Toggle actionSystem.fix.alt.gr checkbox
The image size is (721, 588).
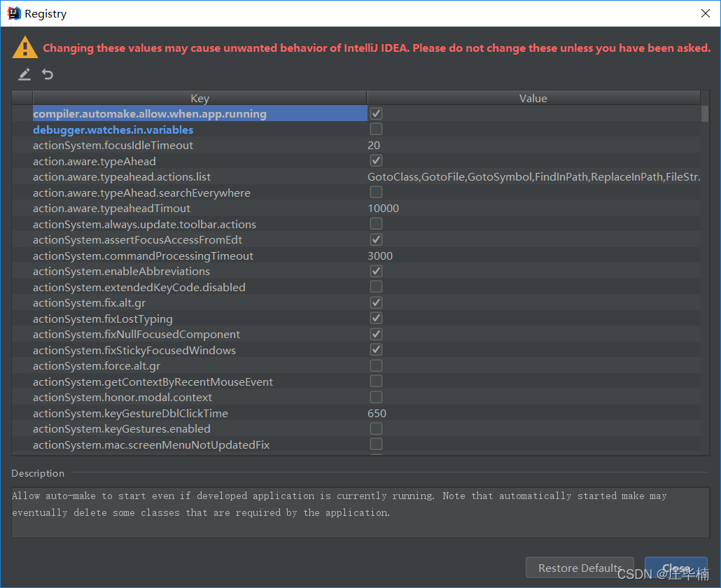point(376,302)
